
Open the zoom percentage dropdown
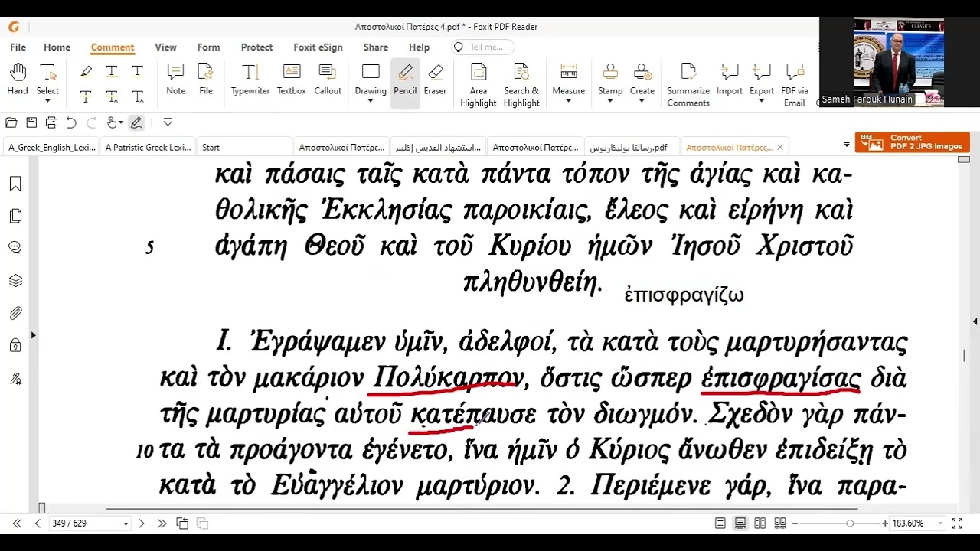click(940, 523)
